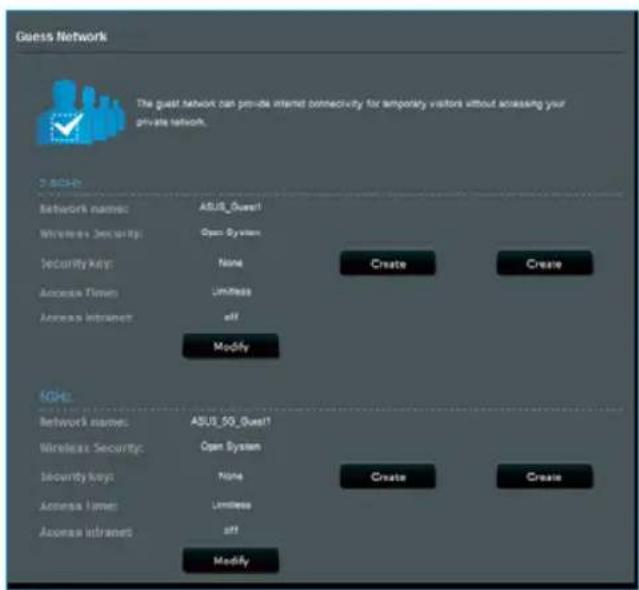The image size is (639, 590).
Task: Click the first Create button in 2.4GHz section
Action: tap(388, 264)
